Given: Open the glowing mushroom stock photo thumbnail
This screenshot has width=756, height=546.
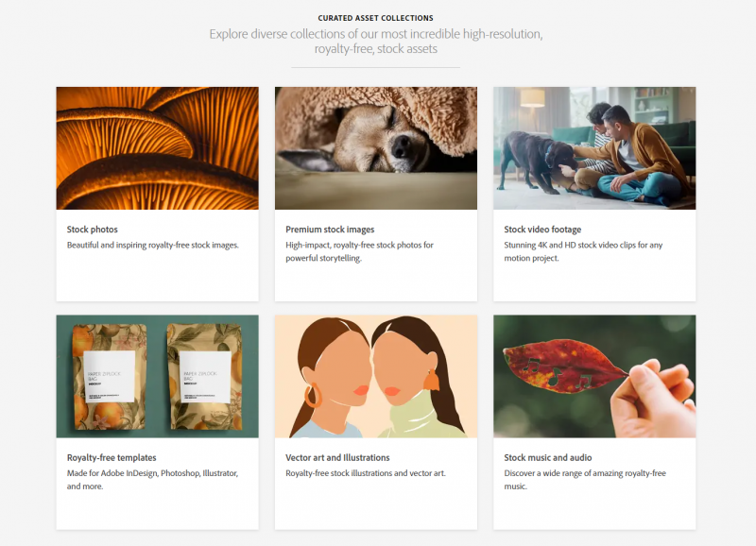Looking at the screenshot, I should point(157,148).
